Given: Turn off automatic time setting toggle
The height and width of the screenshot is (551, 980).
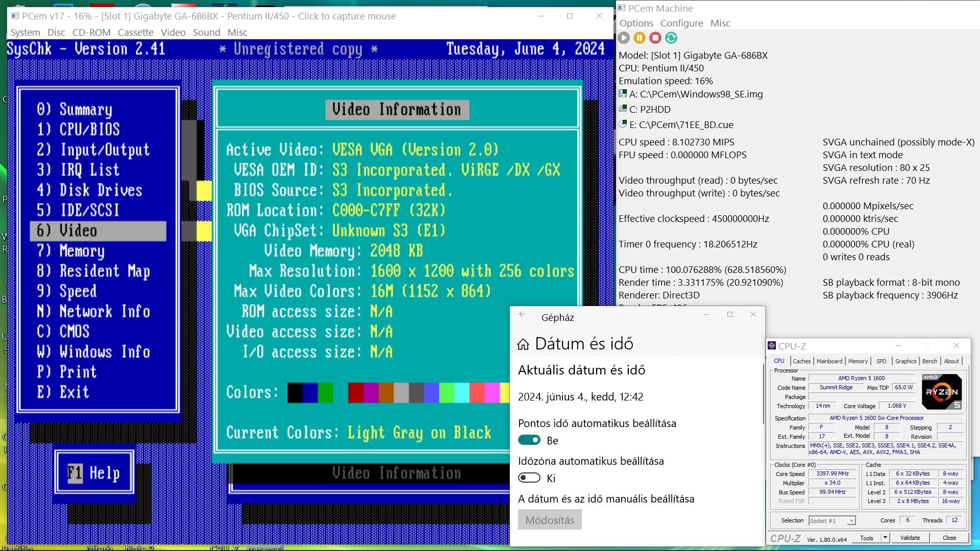Looking at the screenshot, I should [529, 440].
